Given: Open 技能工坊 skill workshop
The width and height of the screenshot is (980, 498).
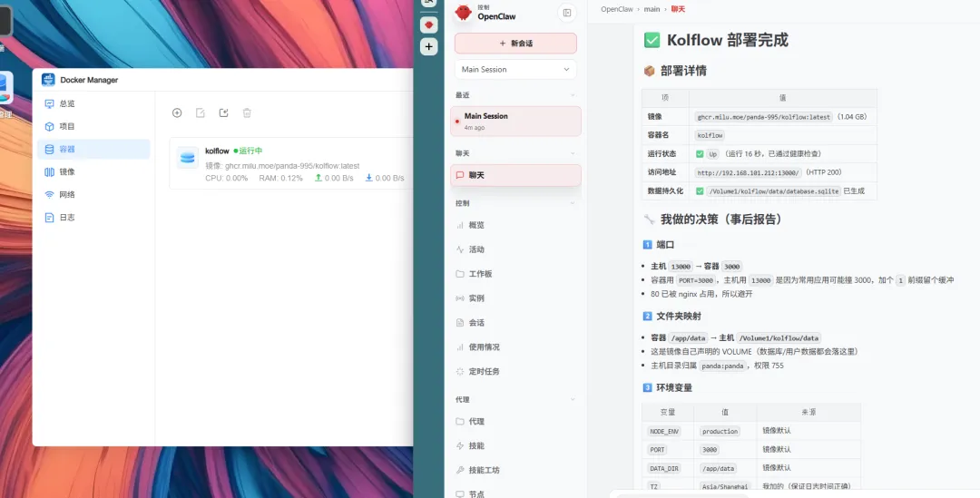Looking at the screenshot, I should tap(515, 470).
